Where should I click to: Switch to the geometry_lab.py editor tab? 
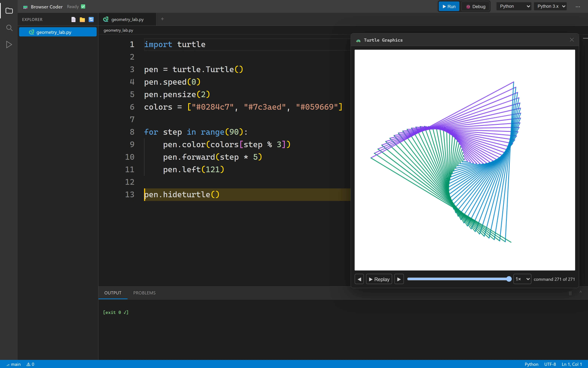pyautogui.click(x=127, y=19)
